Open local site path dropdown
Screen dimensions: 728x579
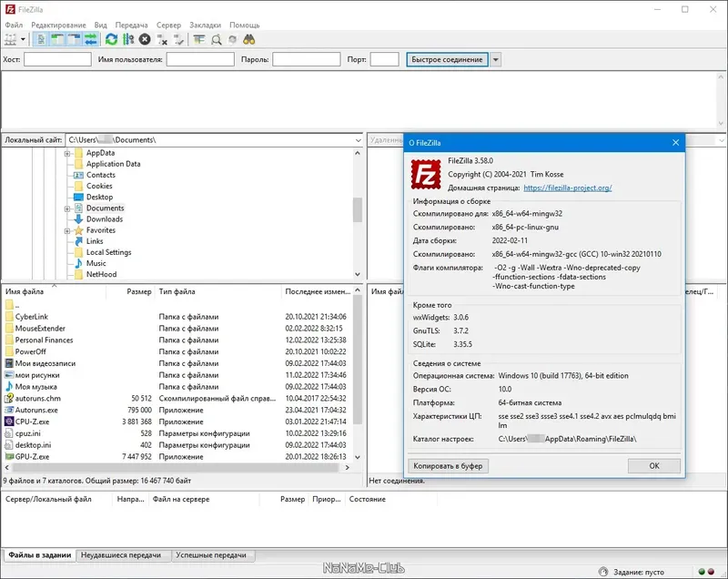click(358, 140)
